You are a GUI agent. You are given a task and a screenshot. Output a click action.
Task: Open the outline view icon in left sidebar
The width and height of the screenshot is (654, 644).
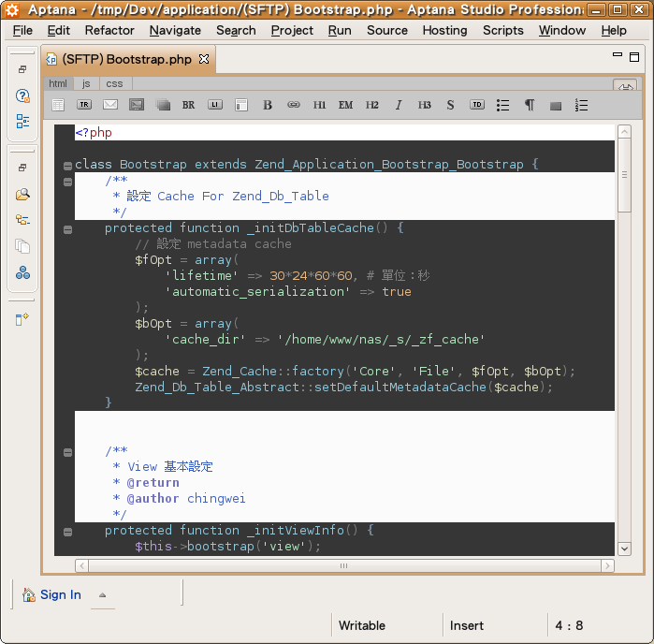click(x=22, y=122)
